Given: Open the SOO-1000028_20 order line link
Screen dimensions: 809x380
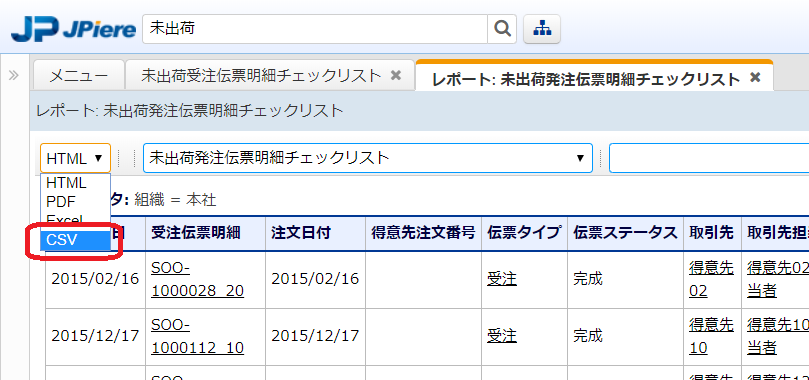Looking at the screenshot, I should pos(198,279).
